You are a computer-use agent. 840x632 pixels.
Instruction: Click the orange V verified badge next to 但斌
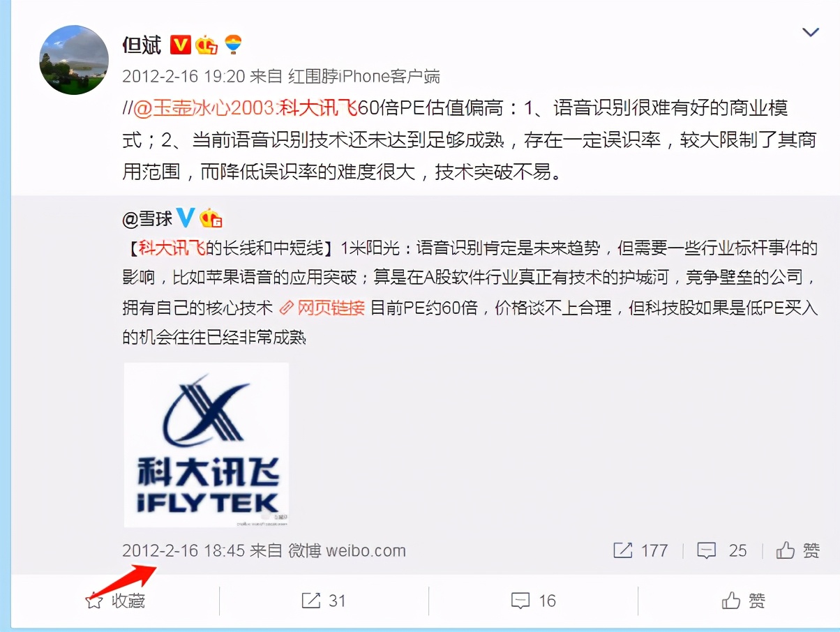pos(181,45)
